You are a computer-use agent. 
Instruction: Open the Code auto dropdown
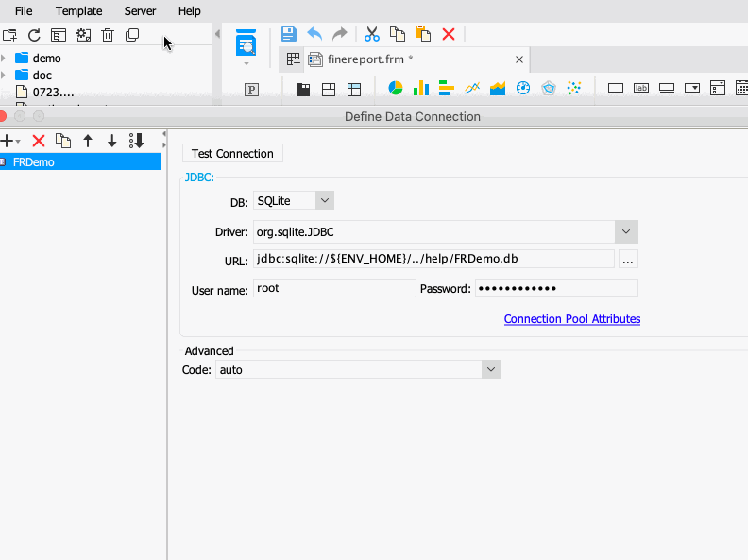tap(491, 369)
